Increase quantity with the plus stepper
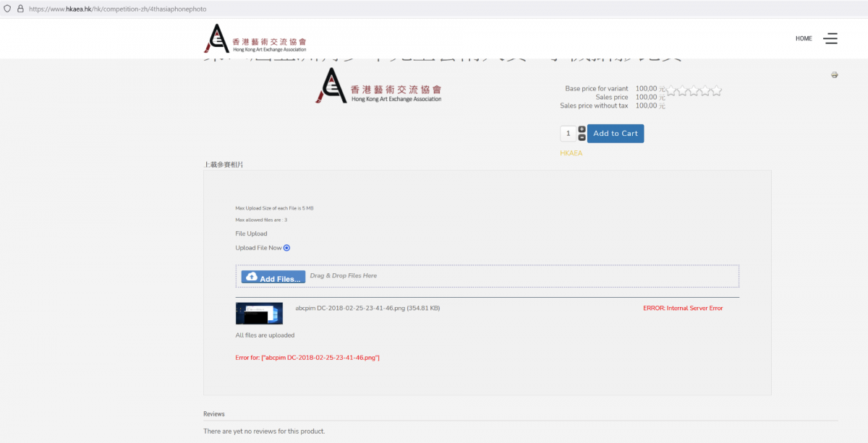This screenshot has height=443, width=868. (582, 129)
